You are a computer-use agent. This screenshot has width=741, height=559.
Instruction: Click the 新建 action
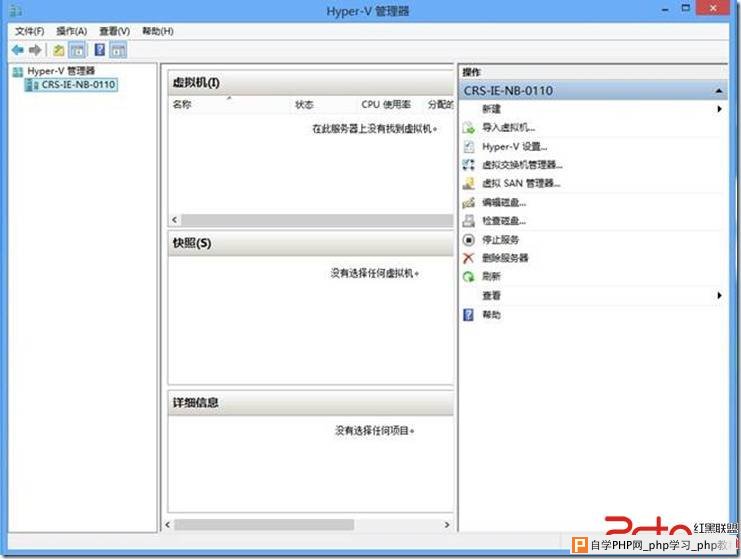pyautogui.click(x=491, y=109)
